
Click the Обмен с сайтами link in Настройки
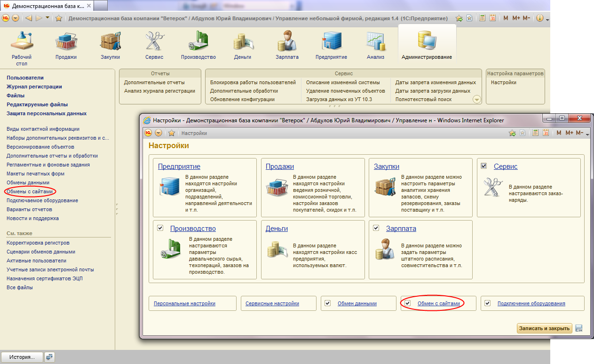[439, 303]
